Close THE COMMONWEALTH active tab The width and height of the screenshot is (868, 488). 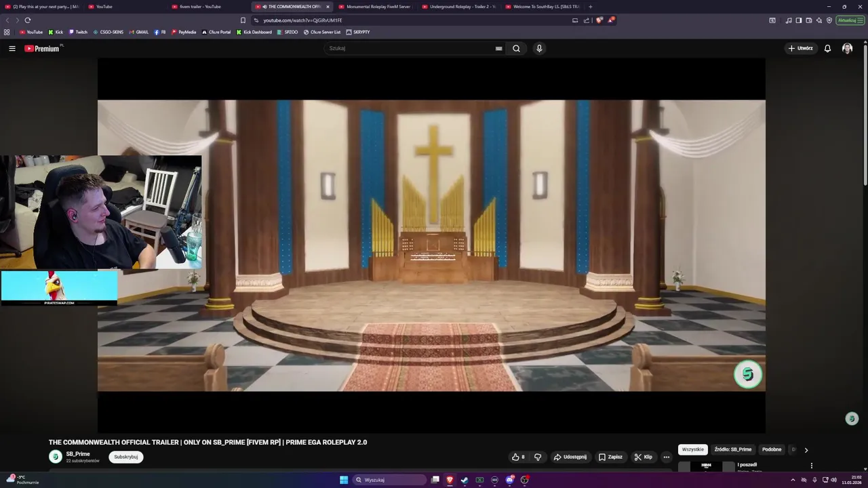pyautogui.click(x=328, y=7)
